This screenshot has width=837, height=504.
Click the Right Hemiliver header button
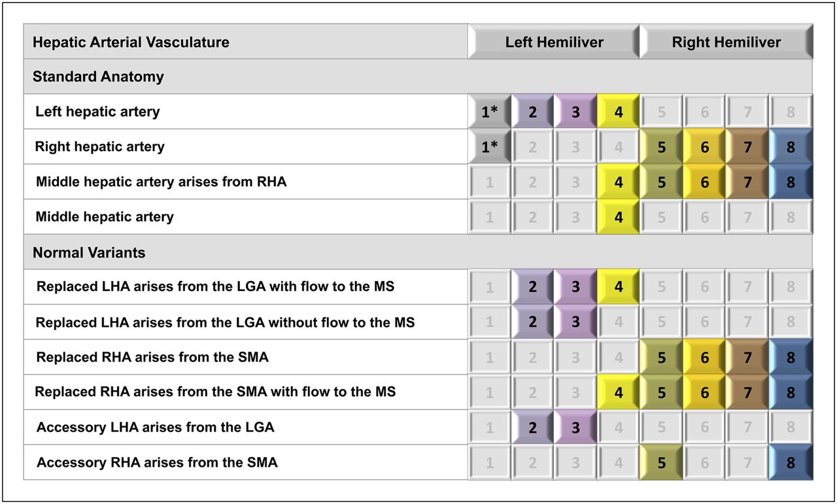[x=726, y=42]
